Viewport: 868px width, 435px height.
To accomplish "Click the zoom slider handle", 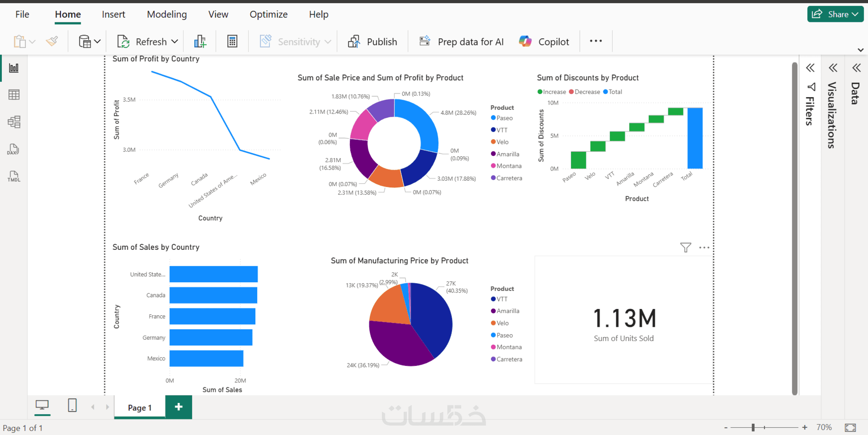I will point(753,427).
